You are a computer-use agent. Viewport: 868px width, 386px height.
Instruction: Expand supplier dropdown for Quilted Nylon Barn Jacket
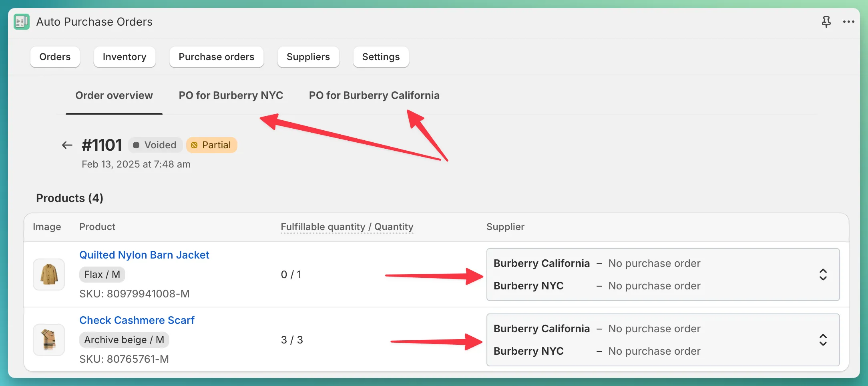coord(663,275)
